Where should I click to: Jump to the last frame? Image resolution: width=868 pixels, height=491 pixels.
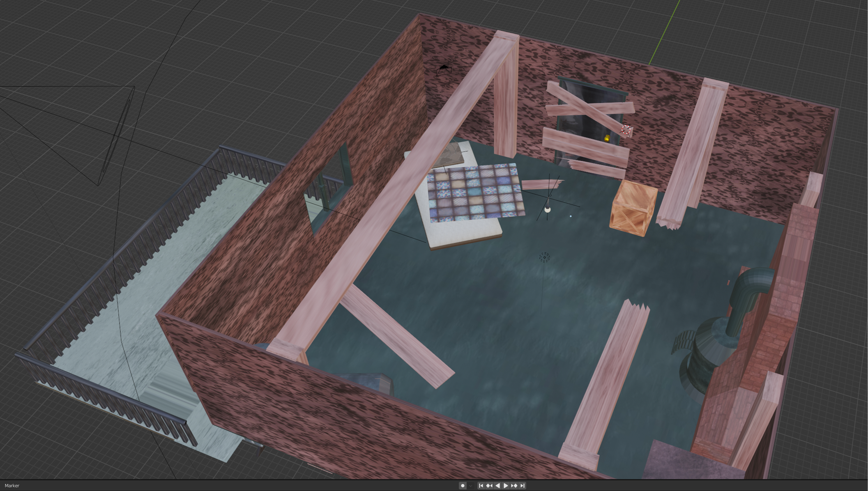523,486
